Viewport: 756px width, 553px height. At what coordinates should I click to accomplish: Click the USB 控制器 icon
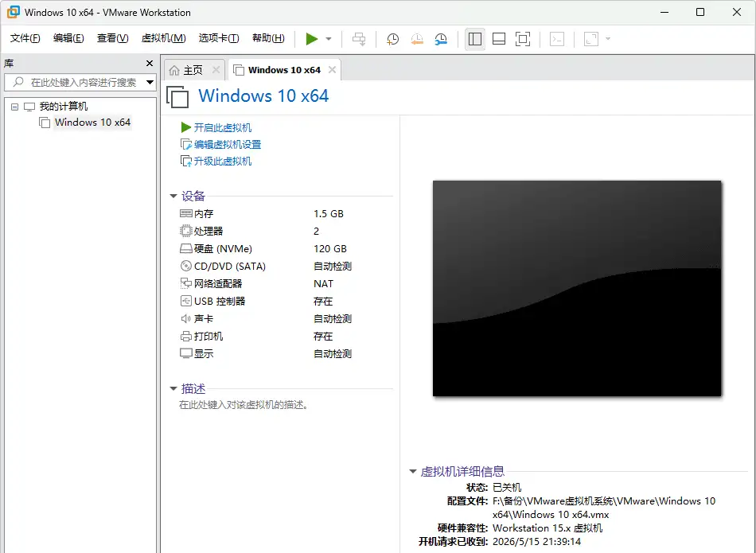(185, 301)
